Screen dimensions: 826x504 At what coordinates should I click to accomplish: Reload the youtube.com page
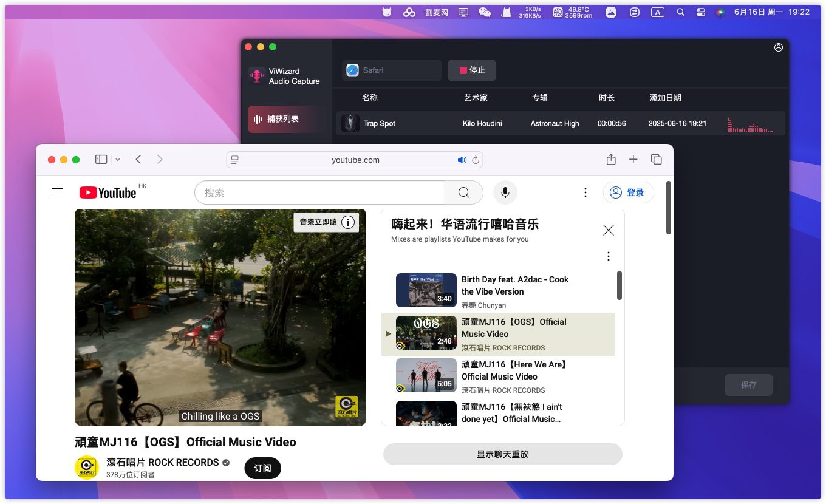tap(475, 160)
